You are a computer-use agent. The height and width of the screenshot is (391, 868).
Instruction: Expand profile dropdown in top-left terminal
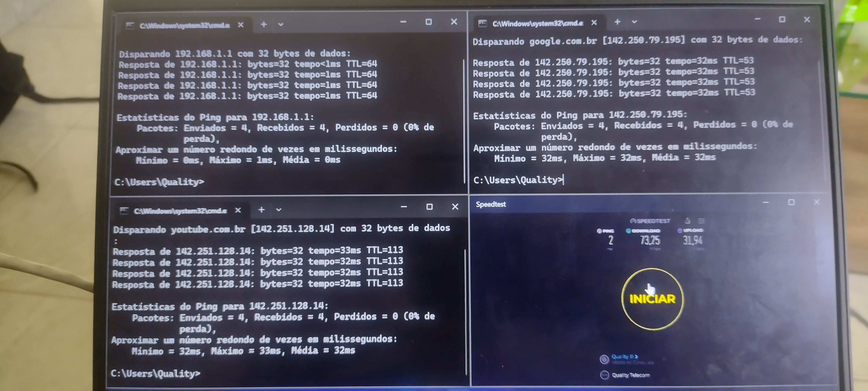281,24
